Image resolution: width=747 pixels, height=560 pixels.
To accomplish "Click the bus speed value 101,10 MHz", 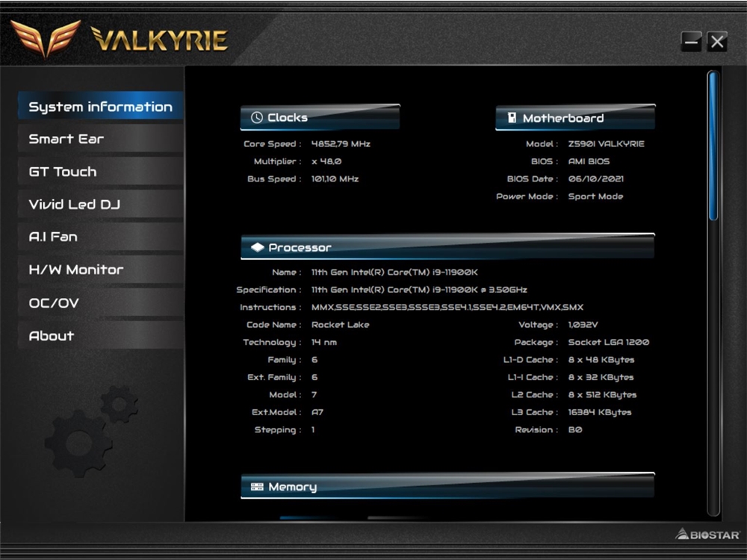I will coord(335,179).
